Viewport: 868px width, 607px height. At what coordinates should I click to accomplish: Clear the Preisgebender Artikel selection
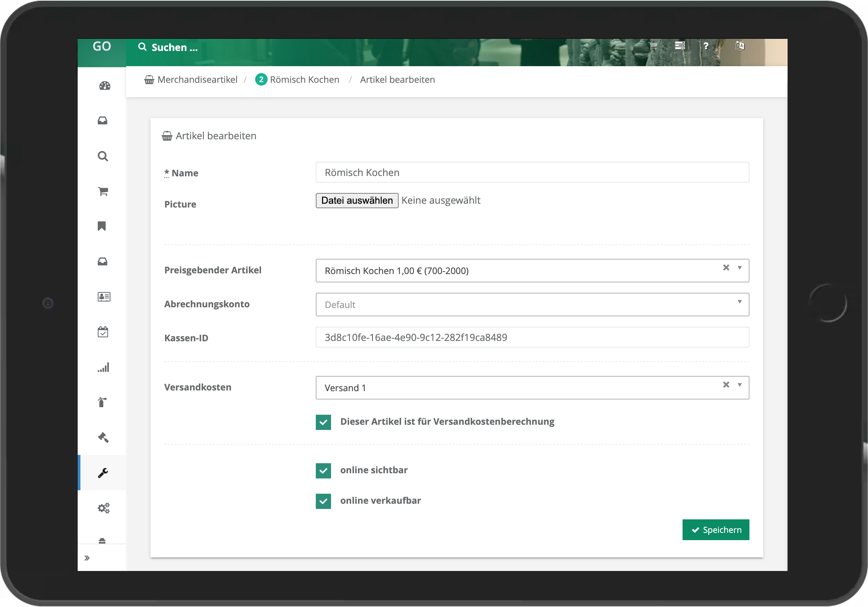click(x=726, y=267)
